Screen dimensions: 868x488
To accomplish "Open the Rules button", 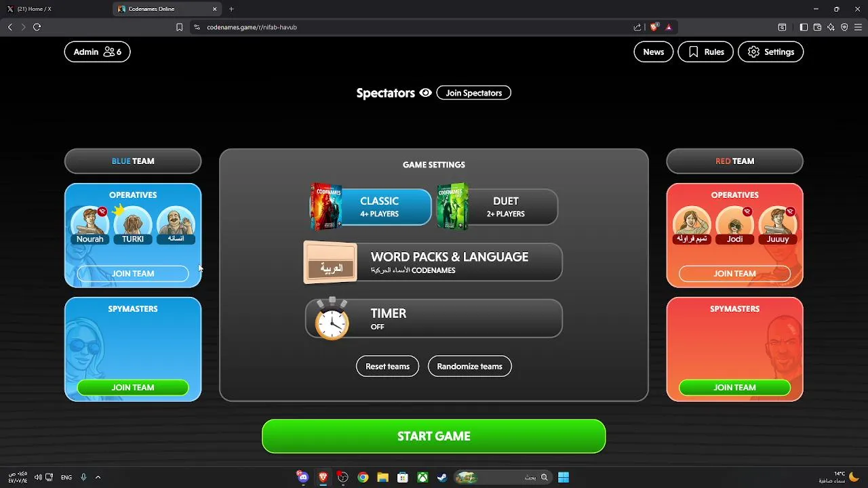I will click(x=705, y=52).
